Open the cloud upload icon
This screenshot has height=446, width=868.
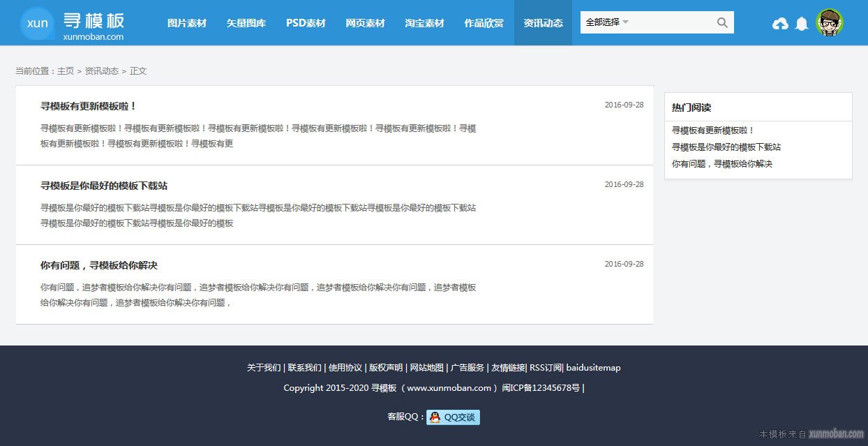[780, 24]
